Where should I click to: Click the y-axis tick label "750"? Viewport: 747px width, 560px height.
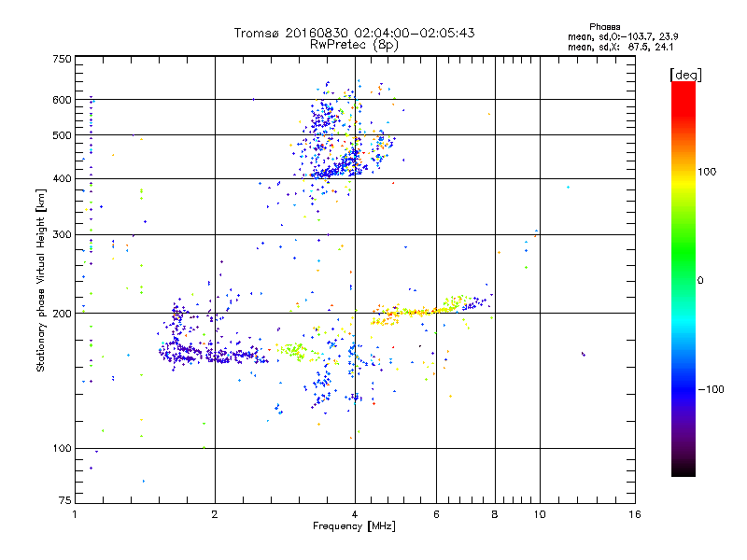(63, 59)
